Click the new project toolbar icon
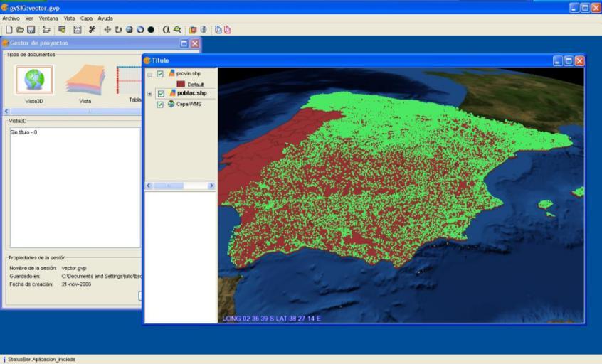This screenshot has width=602, height=364. [x=9, y=30]
